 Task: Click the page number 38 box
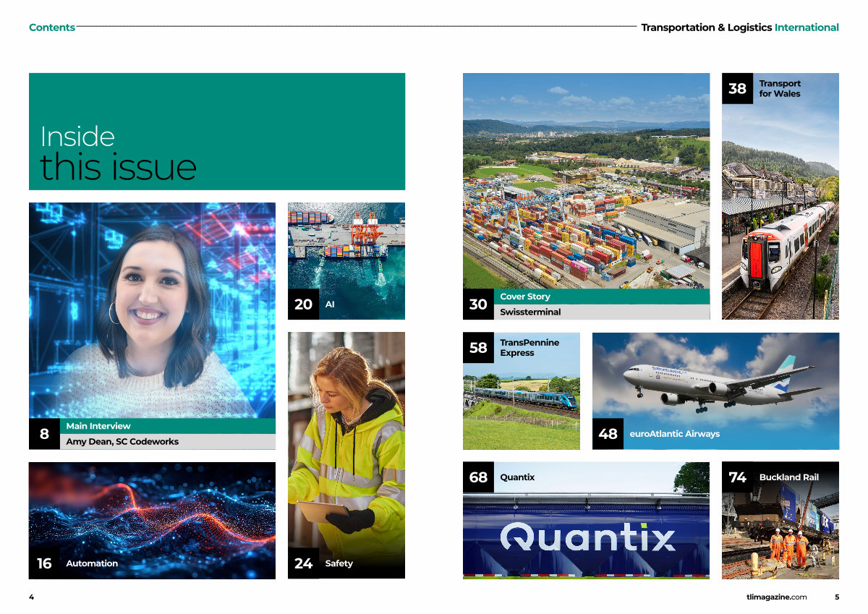click(x=737, y=88)
